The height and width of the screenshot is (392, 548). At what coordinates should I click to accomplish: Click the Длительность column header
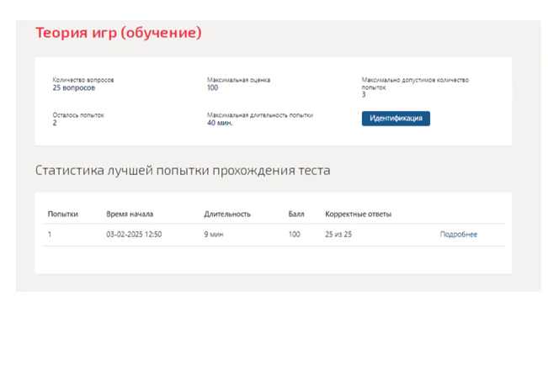click(227, 215)
